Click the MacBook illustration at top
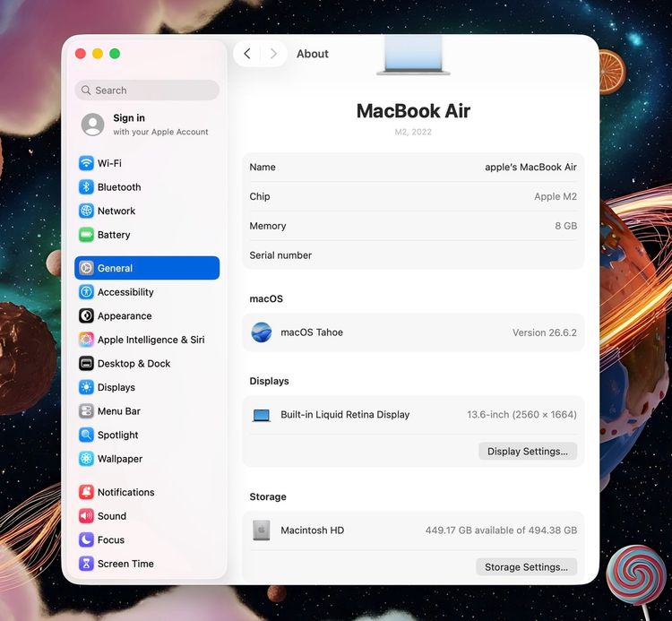The image size is (672, 621). coord(413,56)
